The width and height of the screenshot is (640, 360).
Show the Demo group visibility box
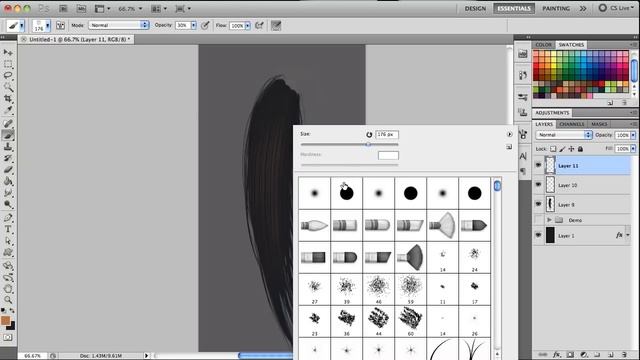coord(538,220)
